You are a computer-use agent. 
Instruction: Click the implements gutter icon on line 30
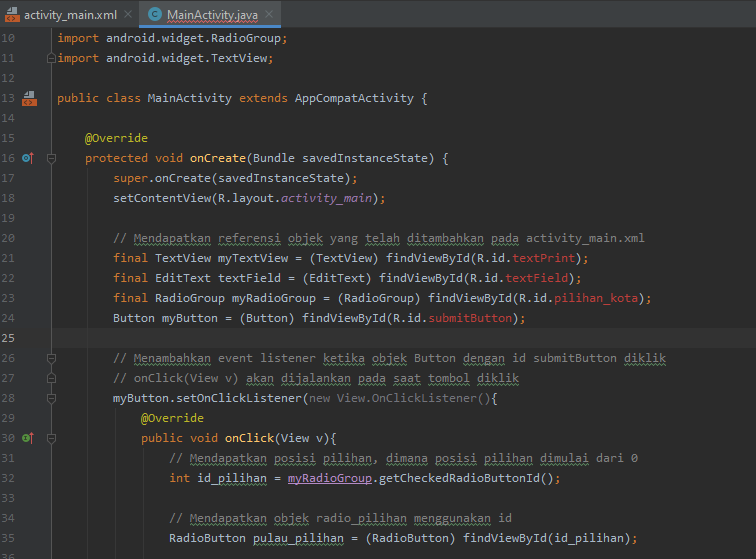28,438
